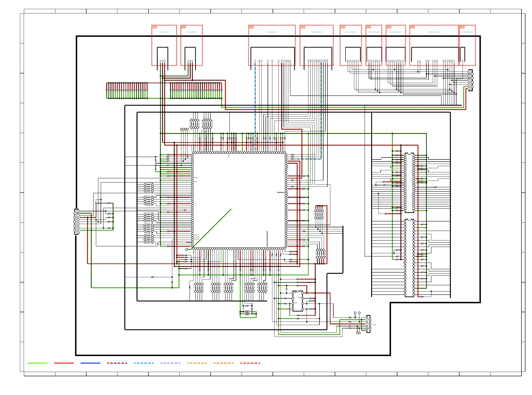Click the solid green legend line

[38, 363]
